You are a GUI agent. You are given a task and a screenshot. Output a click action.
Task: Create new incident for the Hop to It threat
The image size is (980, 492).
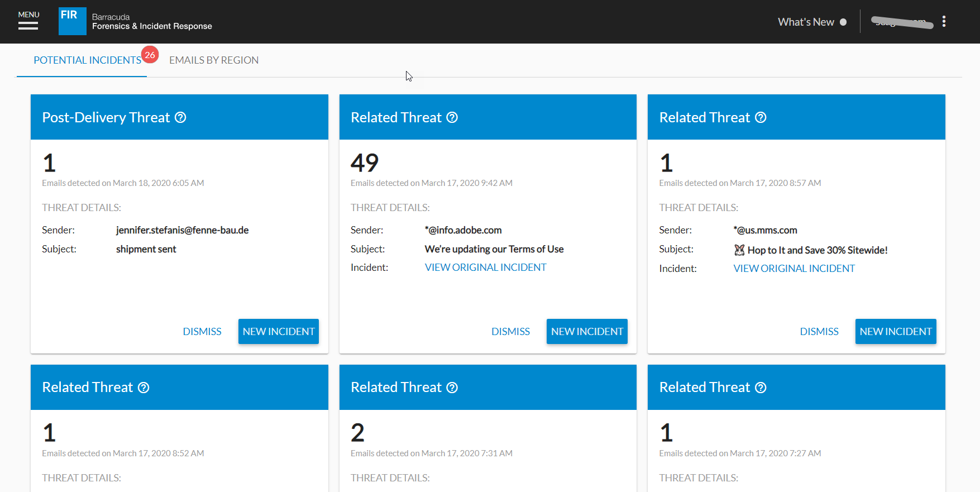coord(896,332)
